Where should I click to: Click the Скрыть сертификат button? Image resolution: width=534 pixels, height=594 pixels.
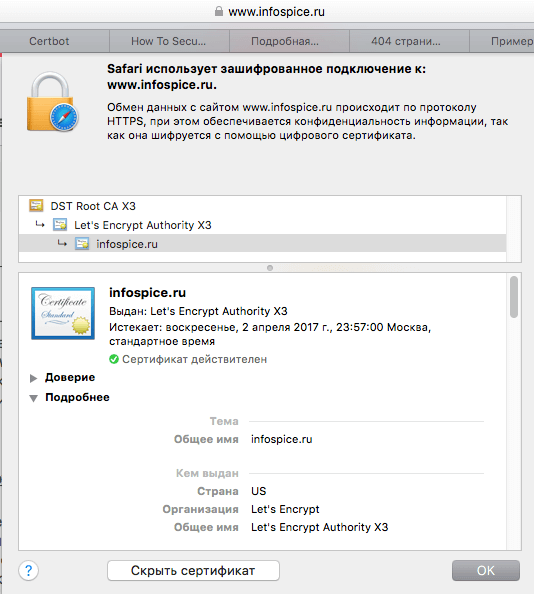pos(193,571)
